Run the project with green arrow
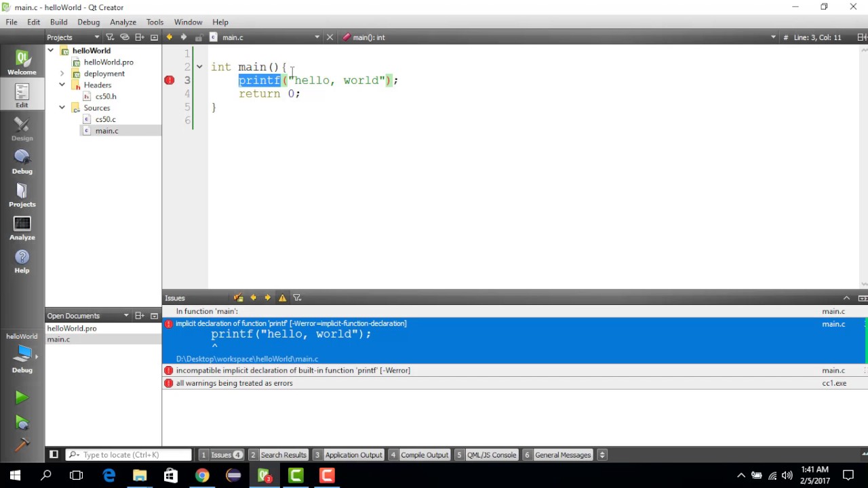Image resolution: width=868 pixels, height=488 pixels. (22, 398)
